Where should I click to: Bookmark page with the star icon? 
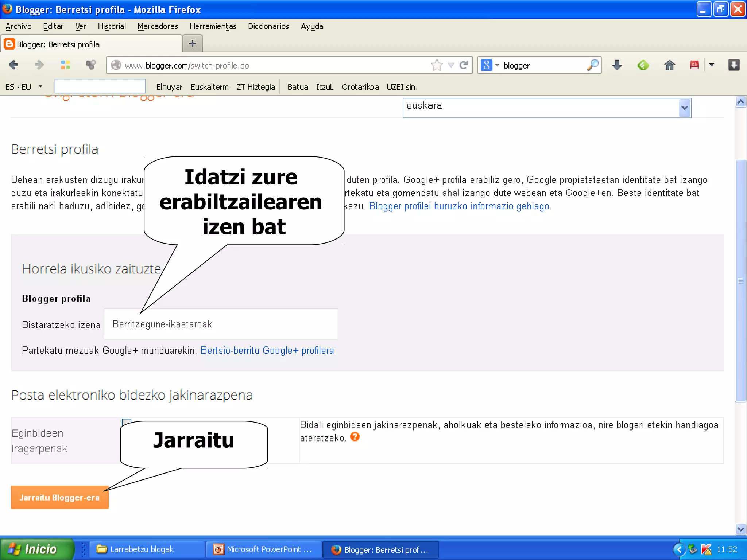(437, 65)
